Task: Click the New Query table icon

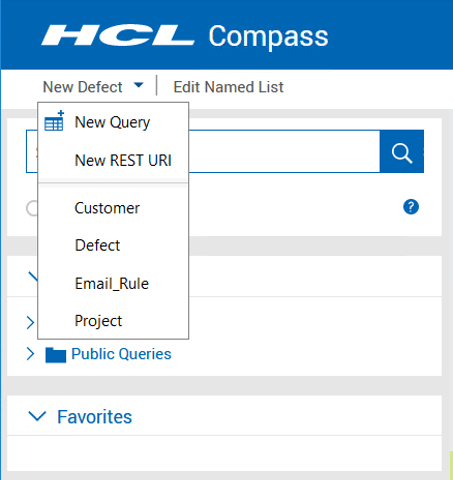Action: click(54, 121)
